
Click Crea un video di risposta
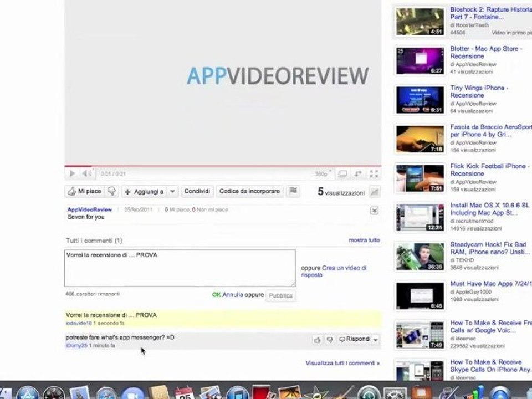[334, 272]
